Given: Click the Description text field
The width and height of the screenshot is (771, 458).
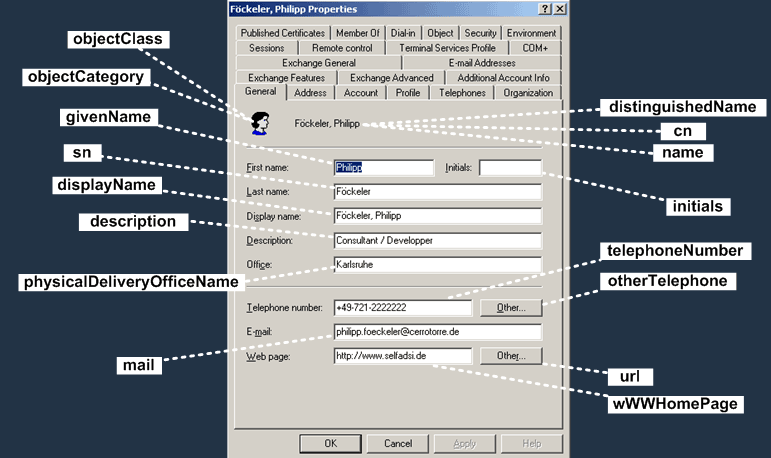Looking at the screenshot, I should point(438,241).
